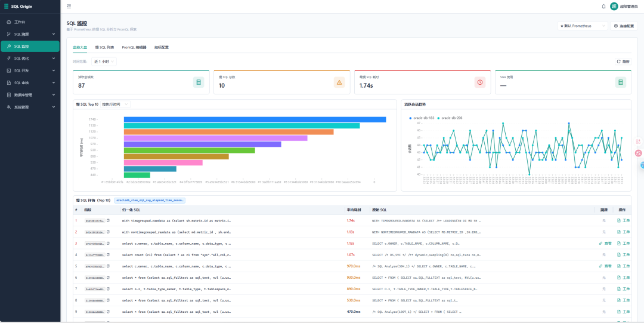Click the 'select count (c1)' normalized SQL cell
The height and width of the screenshot is (323, 644).
pyautogui.click(x=177, y=255)
